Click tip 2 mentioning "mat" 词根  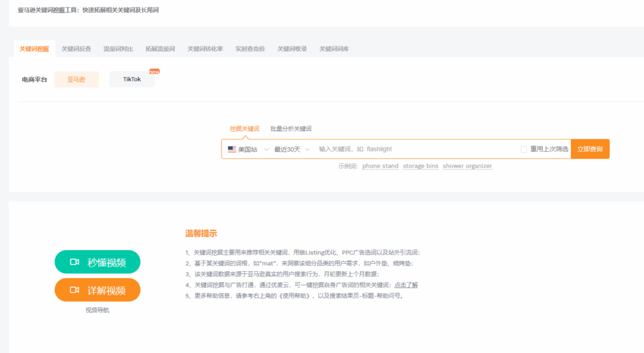click(x=299, y=263)
